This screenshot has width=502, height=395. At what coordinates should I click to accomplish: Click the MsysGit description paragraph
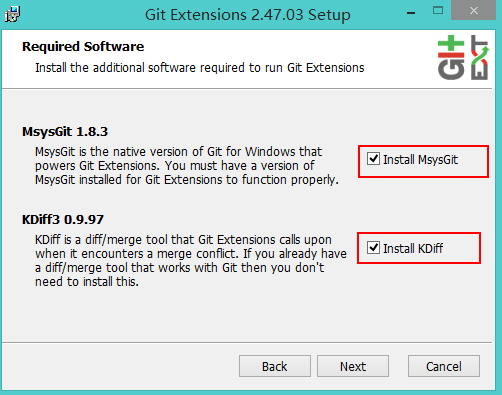187,166
